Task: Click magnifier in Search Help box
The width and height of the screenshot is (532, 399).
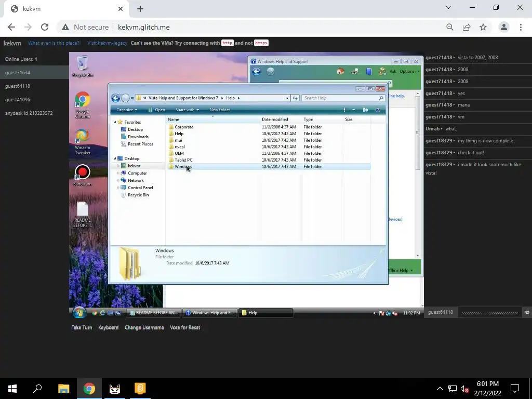Action: (x=381, y=98)
